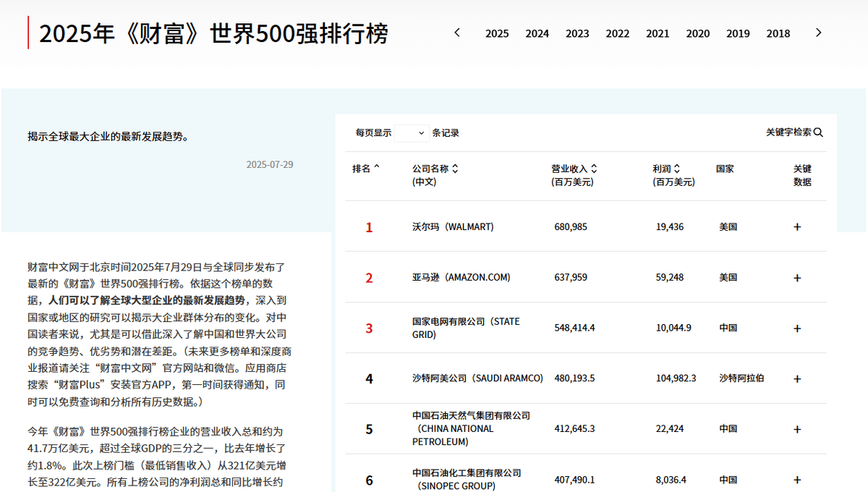
Task: Click rank number 4
Action: click(369, 379)
